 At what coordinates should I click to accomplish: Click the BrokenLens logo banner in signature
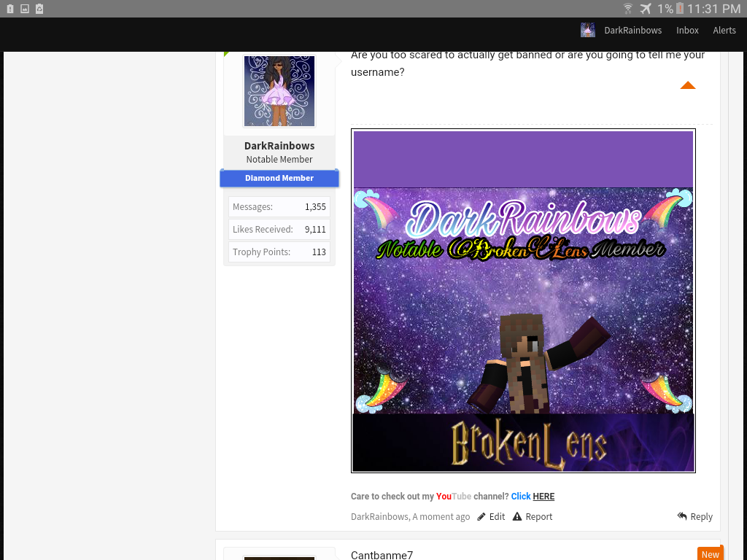[523, 443]
